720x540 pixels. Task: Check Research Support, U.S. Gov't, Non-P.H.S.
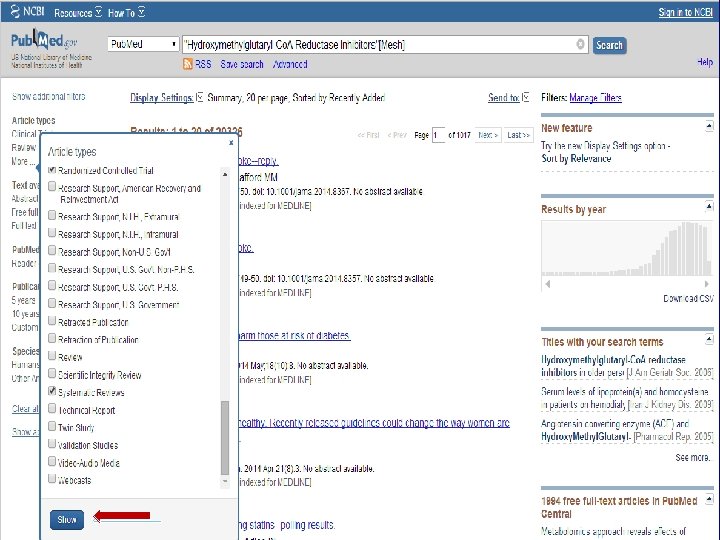[x=52, y=268]
